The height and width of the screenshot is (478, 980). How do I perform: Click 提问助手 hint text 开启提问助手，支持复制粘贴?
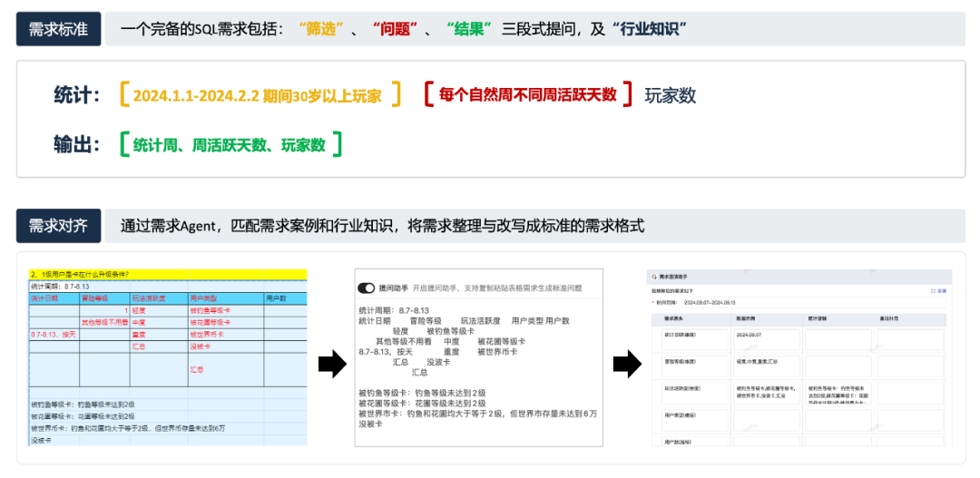(497, 288)
